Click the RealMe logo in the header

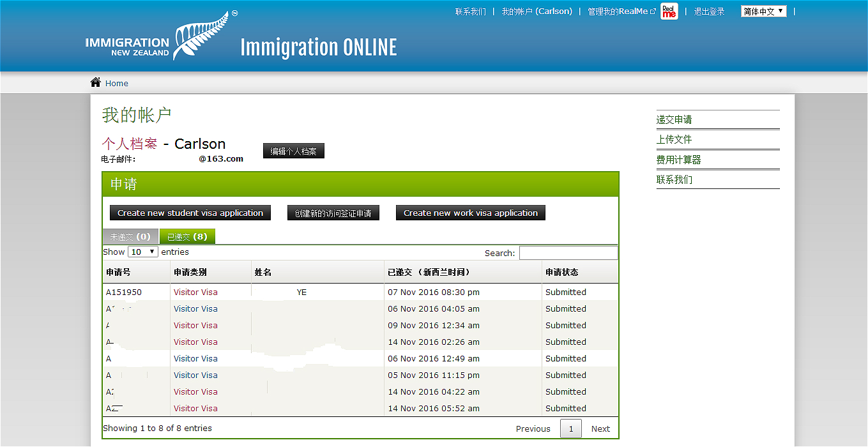tap(669, 11)
